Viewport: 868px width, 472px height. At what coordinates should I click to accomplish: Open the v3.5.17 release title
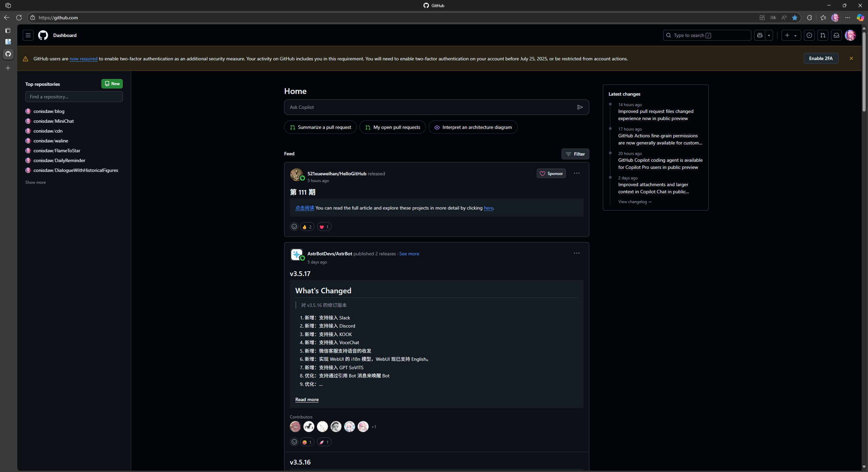(300, 274)
